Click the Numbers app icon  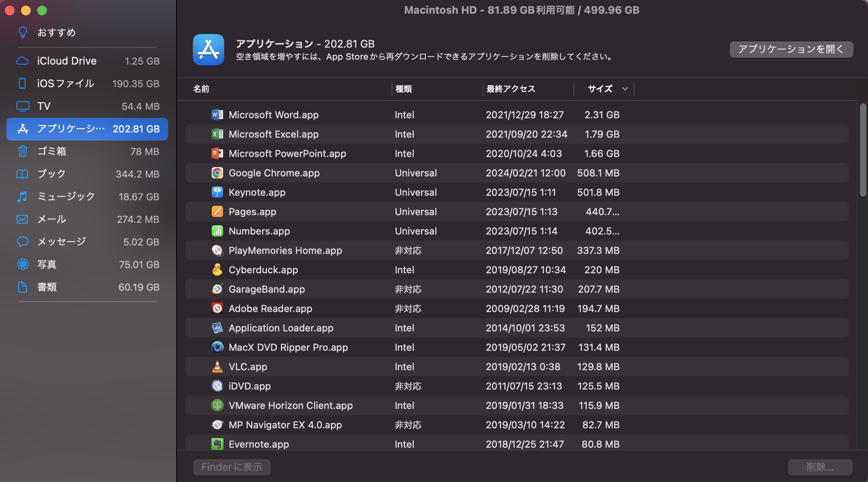pyautogui.click(x=217, y=231)
